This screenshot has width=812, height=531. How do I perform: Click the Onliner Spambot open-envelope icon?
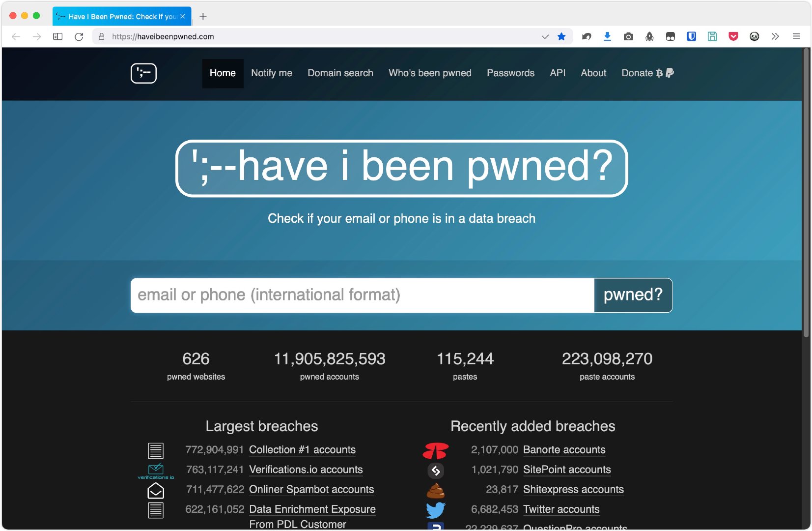(156, 490)
